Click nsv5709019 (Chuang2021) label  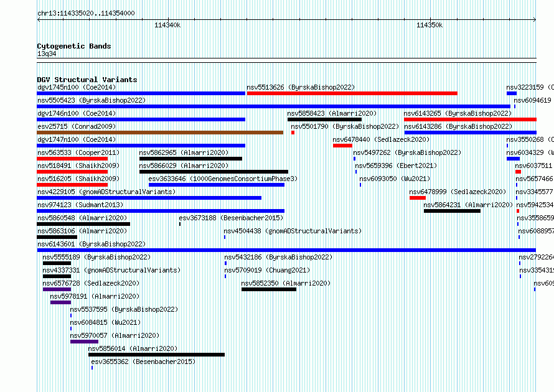tap(267, 270)
